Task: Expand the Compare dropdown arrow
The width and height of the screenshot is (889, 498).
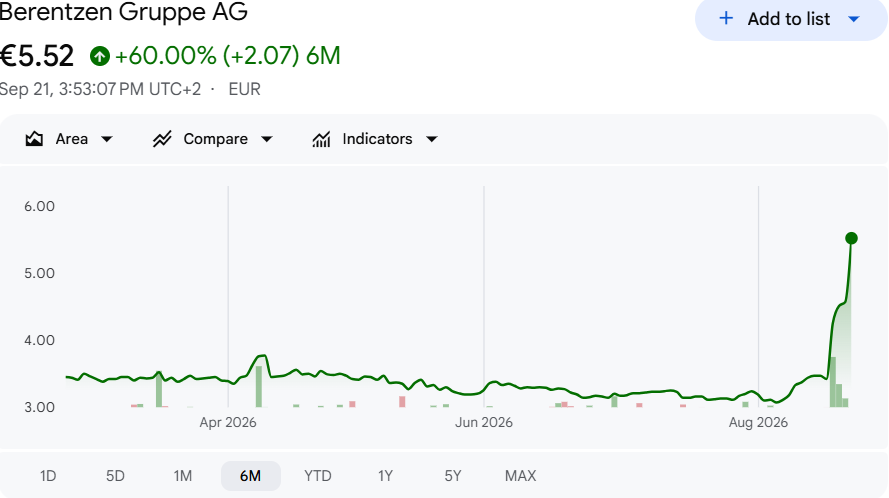Action: [x=266, y=139]
